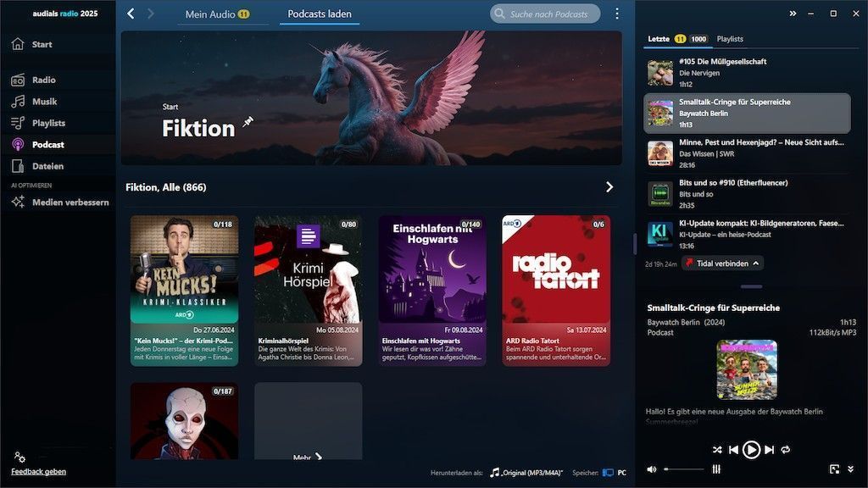Open the Tidal verbinden dropdown
Image resolution: width=868 pixels, height=488 pixels.
(x=722, y=263)
